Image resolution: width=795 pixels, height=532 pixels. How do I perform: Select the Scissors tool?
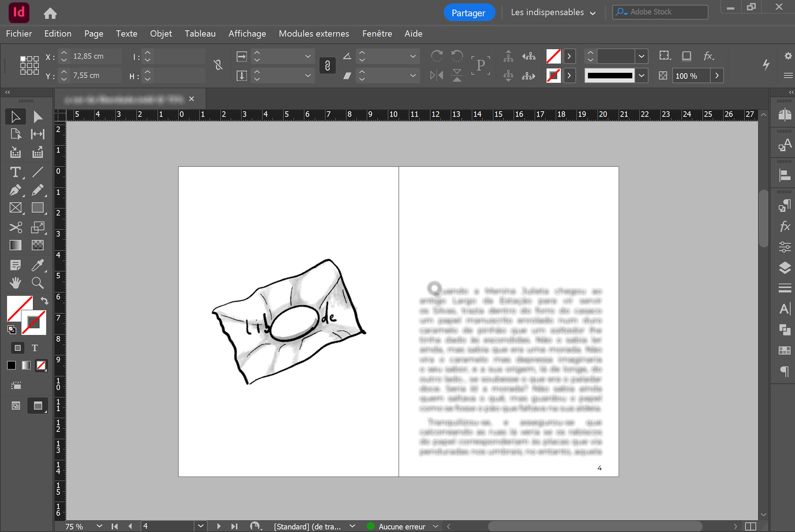15,227
